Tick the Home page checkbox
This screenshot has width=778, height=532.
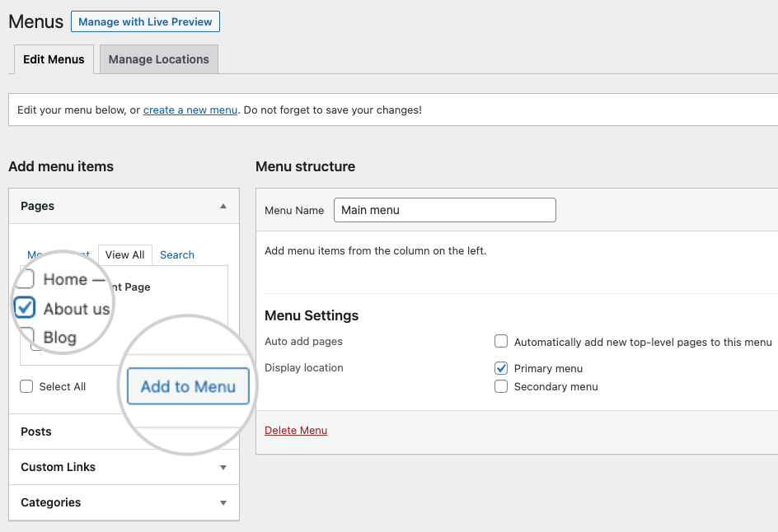pos(25,279)
